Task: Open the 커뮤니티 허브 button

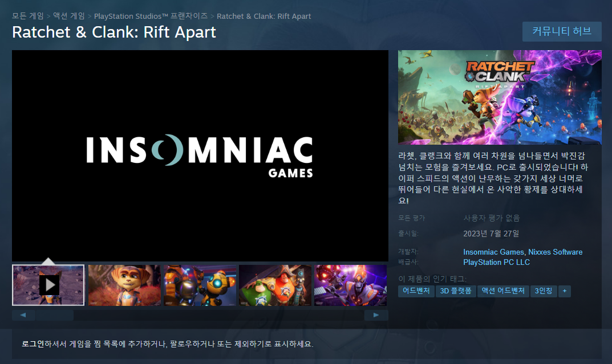Action: click(x=562, y=31)
